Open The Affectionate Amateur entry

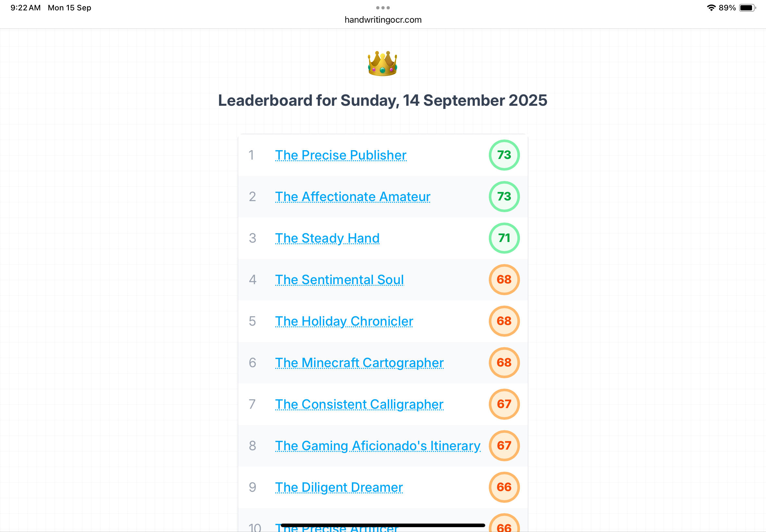(x=352, y=197)
